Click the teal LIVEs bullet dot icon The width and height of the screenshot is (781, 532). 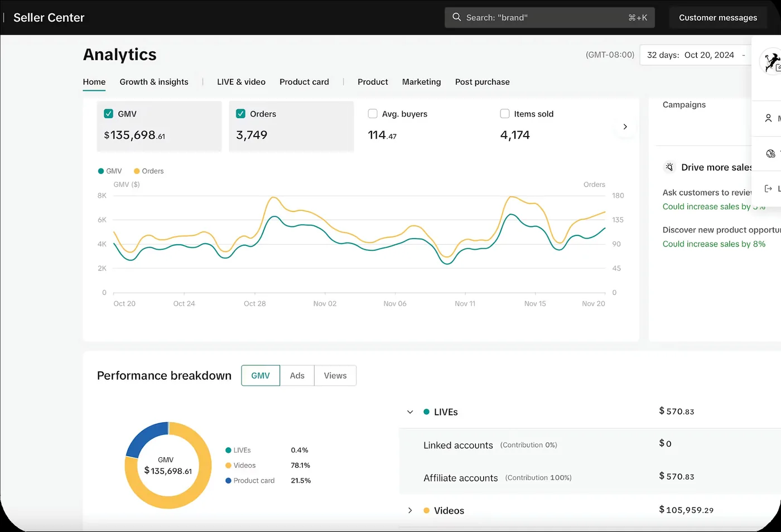click(x=426, y=412)
